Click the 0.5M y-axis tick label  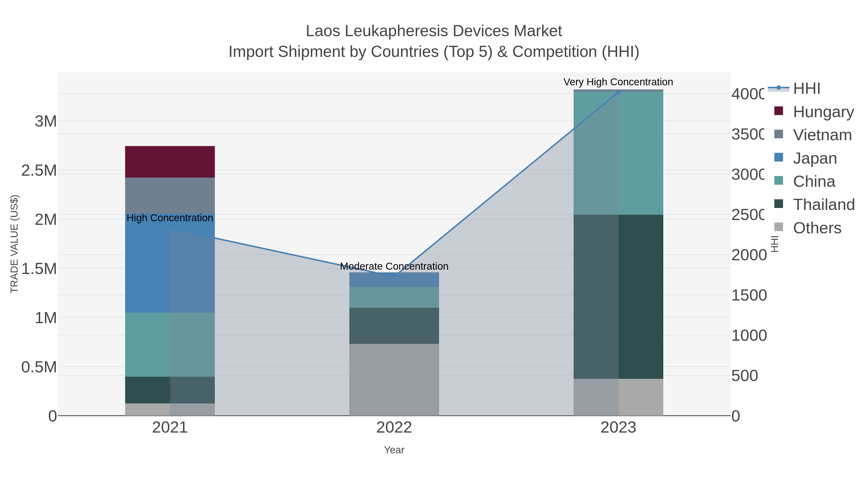(x=39, y=367)
